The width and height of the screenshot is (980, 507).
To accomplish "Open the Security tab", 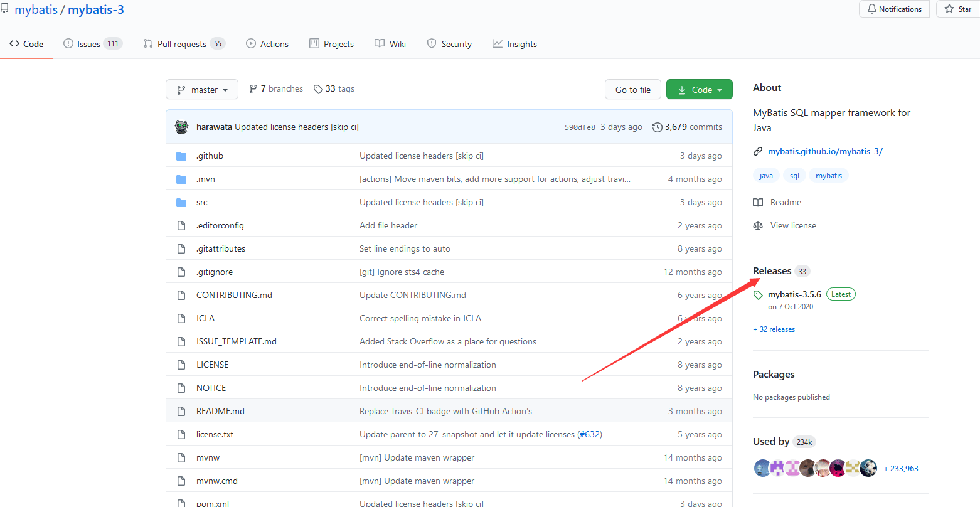I will coord(449,44).
